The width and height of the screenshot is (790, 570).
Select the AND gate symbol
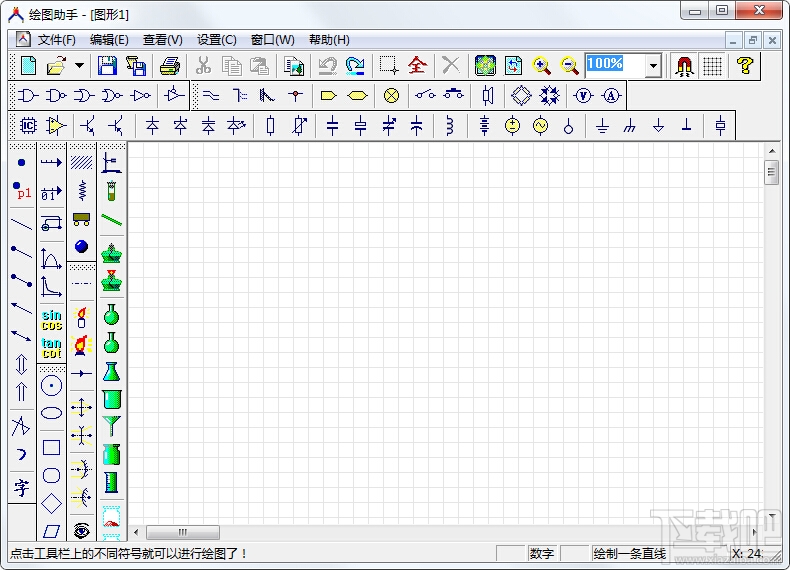(28, 95)
